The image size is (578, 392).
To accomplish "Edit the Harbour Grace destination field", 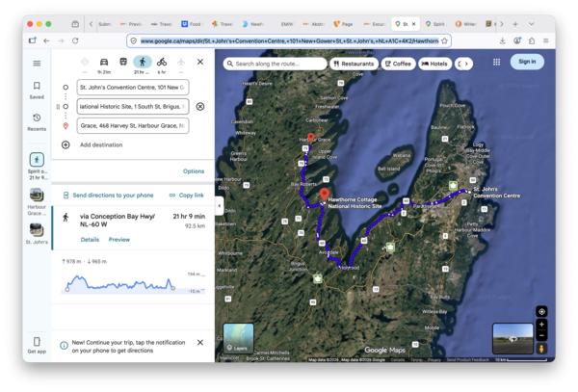I will pos(133,125).
